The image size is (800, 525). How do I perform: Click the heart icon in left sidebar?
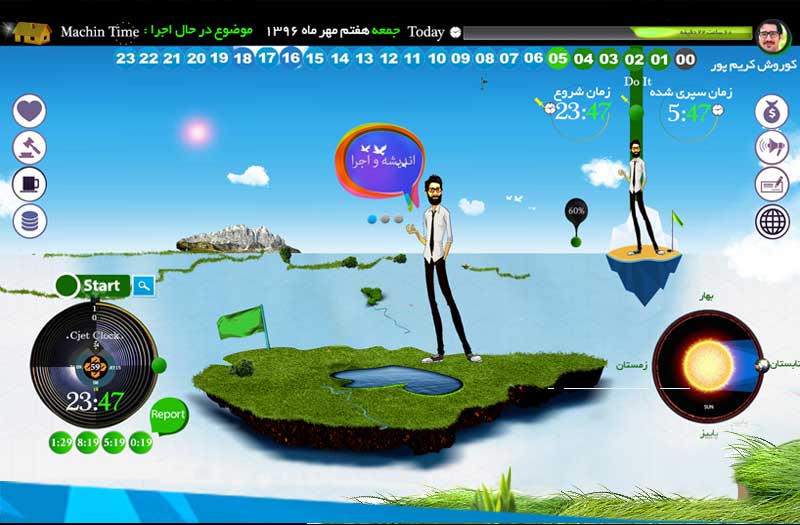(30, 110)
